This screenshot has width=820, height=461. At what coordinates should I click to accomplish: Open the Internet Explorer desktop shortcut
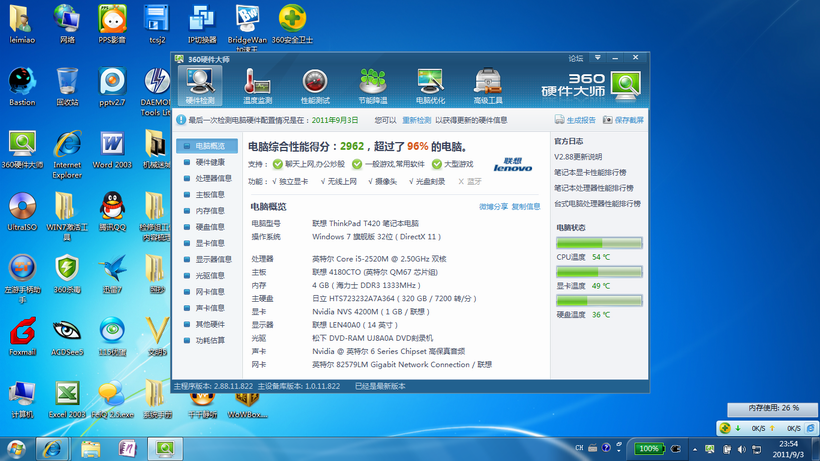[67, 155]
